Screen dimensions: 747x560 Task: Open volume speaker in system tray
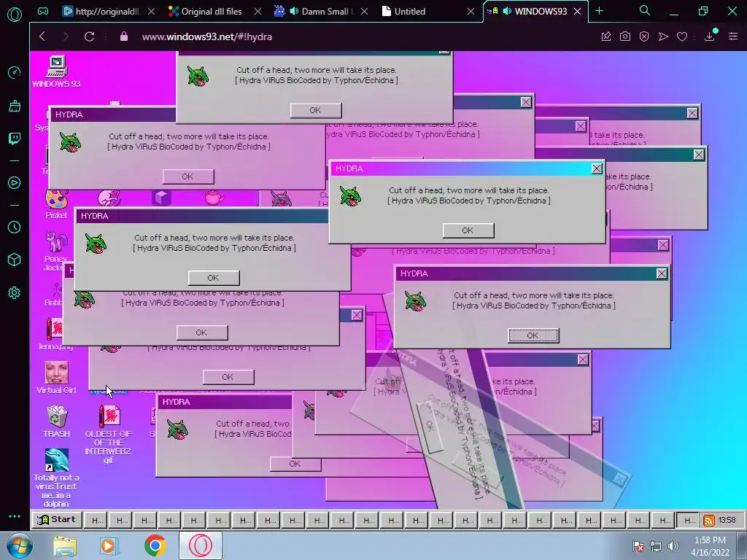coord(673,546)
